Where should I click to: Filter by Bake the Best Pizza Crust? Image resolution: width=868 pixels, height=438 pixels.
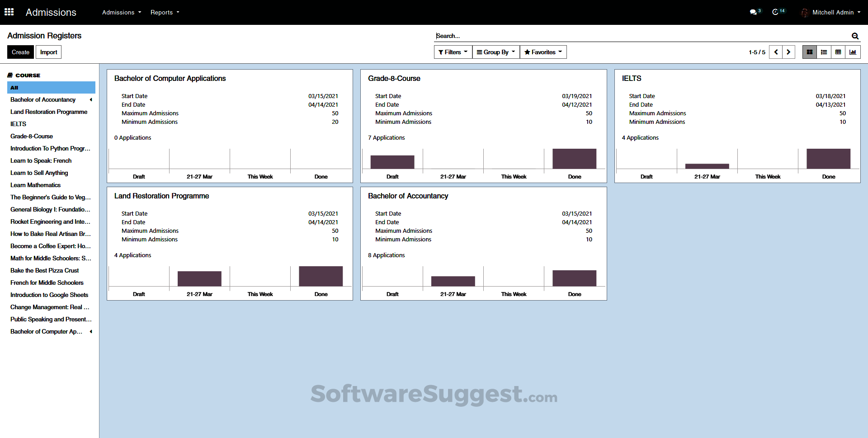pyautogui.click(x=44, y=270)
